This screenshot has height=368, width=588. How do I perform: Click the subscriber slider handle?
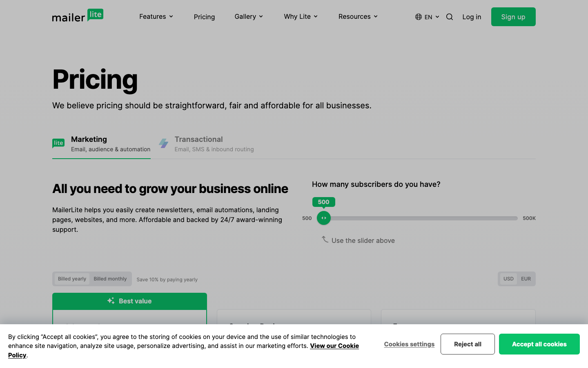(x=324, y=218)
